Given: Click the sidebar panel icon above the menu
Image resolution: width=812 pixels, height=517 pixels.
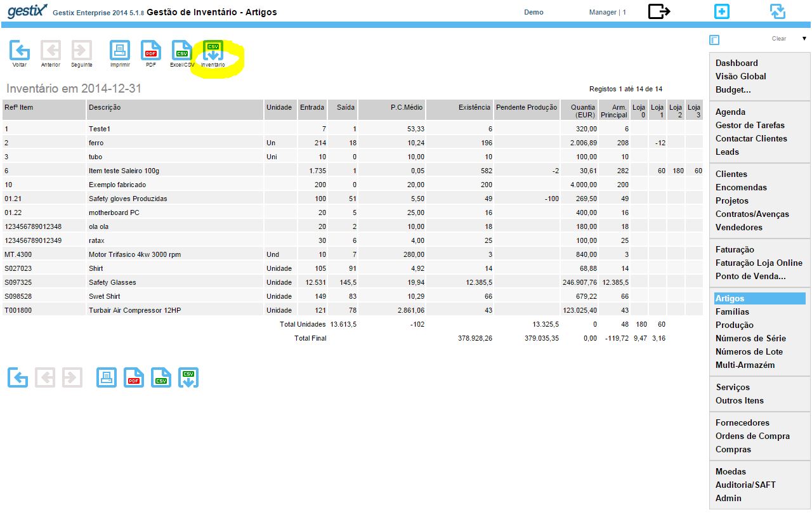Looking at the screenshot, I should (x=714, y=40).
